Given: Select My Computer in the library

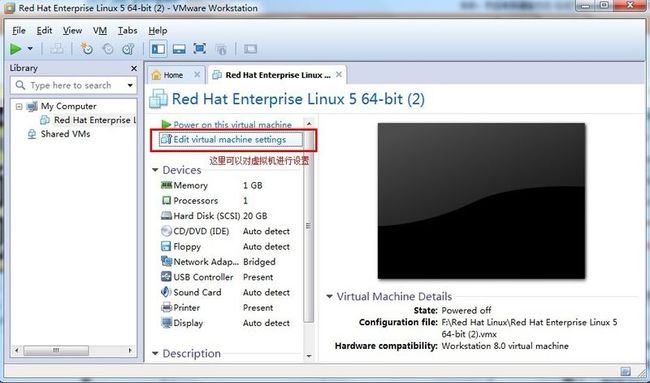Looking at the screenshot, I should 68,106.
